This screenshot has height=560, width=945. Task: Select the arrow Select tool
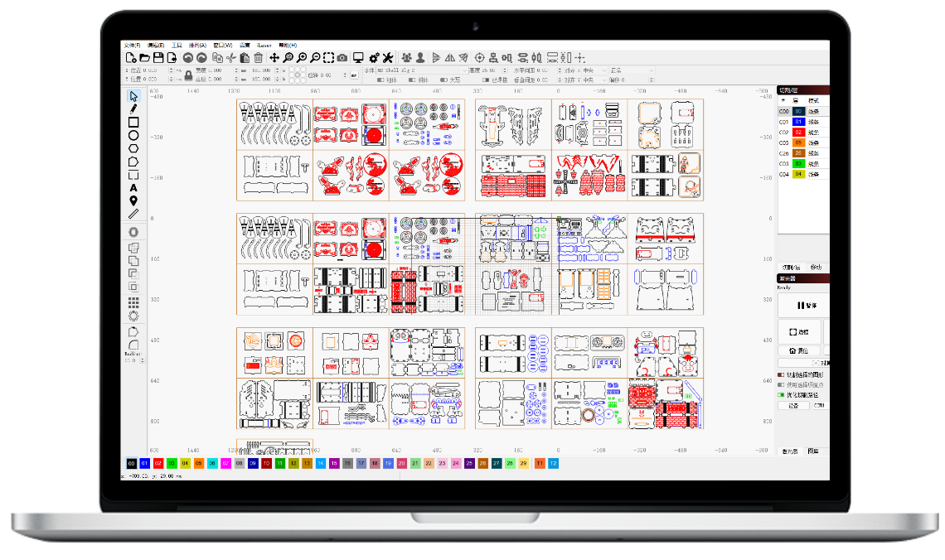pyautogui.click(x=133, y=96)
